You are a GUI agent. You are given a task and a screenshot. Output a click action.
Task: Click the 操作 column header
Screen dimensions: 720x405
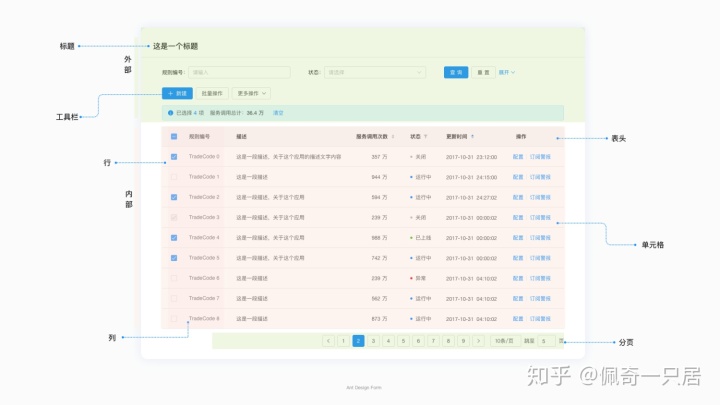(521, 136)
